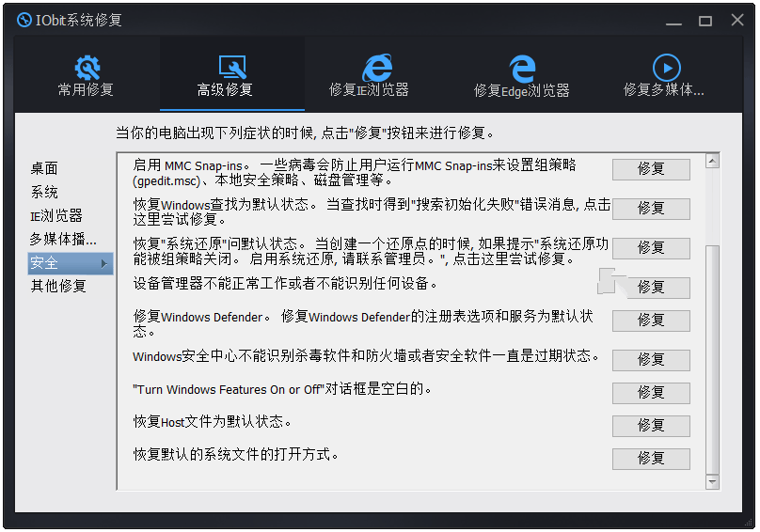
Task: Click 修复 for 启用 MMC Snap-ins
Action: (651, 169)
